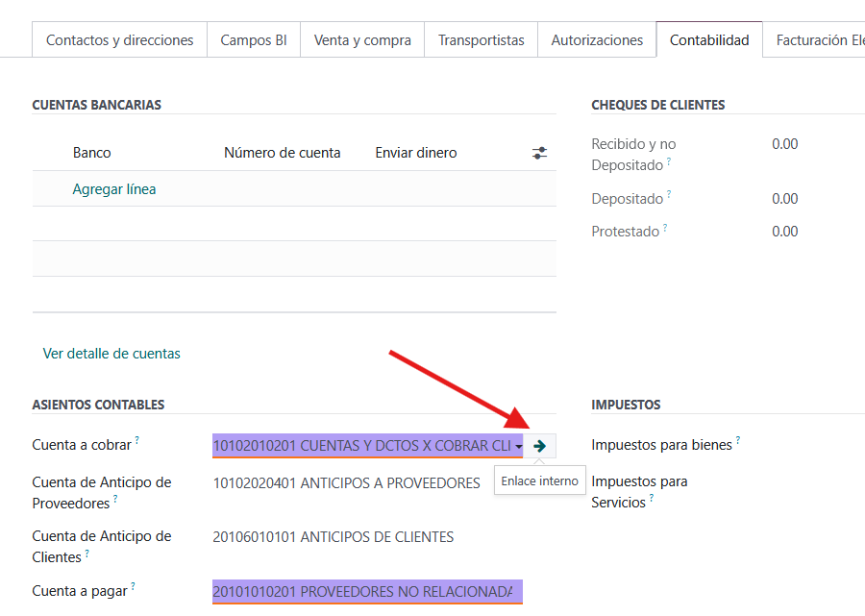Switch to Contactos y direcciones tab
Viewport: 865px width, 616px height.
coord(120,40)
